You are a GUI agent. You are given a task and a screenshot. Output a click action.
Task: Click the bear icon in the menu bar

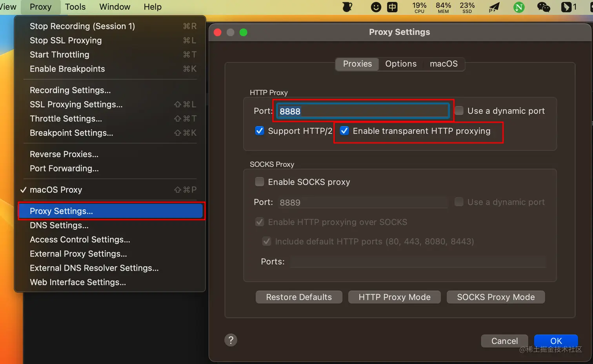[x=347, y=7]
